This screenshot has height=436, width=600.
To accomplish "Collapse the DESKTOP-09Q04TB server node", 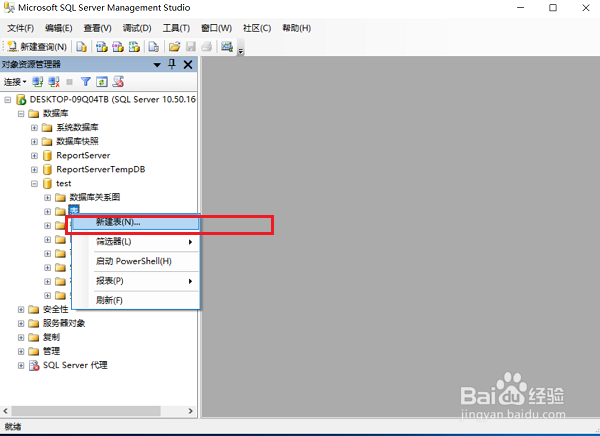I will (x=8, y=100).
